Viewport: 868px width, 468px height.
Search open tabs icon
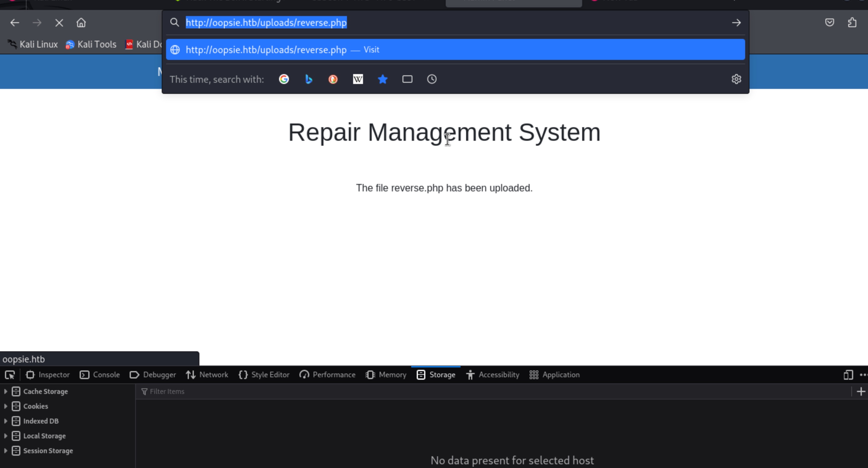click(407, 79)
